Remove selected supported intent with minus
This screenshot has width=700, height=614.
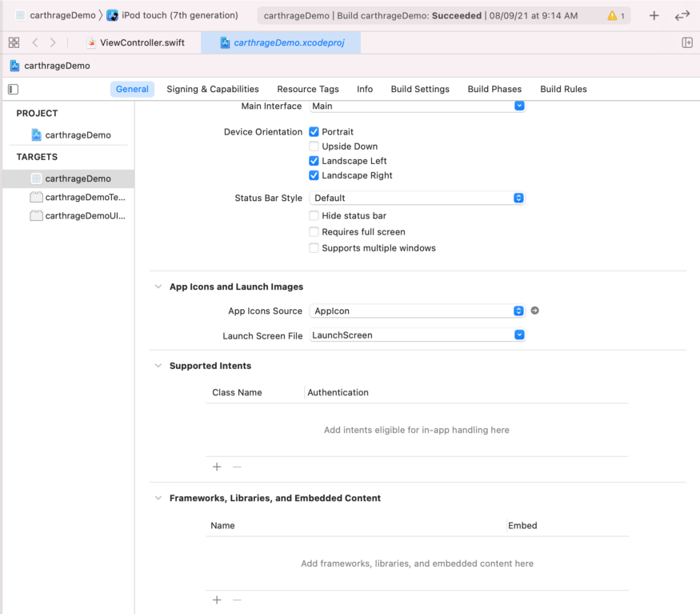coord(237,467)
